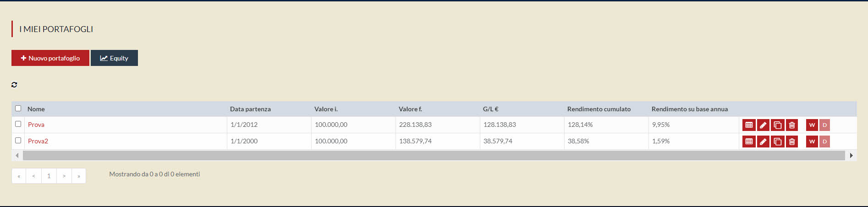Edit the Prova portfolio with pencil icon
Screen dimensions: 868x207
763,125
